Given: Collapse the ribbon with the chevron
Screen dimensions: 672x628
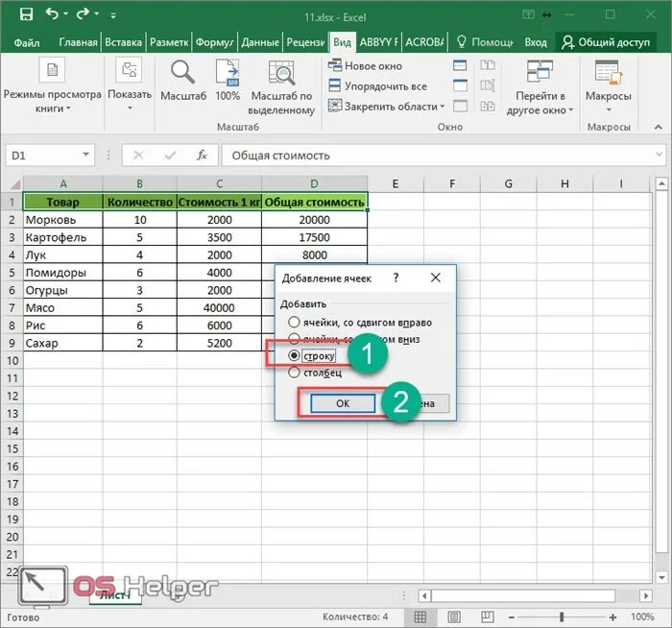Looking at the screenshot, I should 659,127.
